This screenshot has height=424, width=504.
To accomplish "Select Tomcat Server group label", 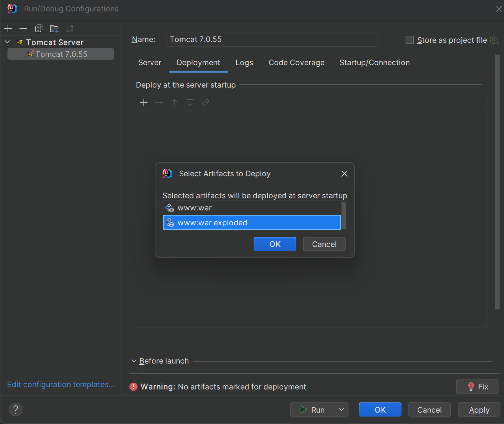I will pos(55,42).
